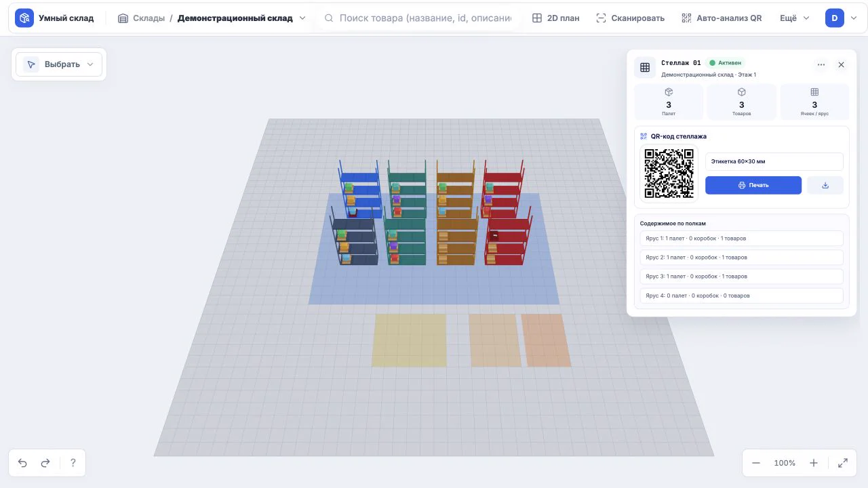Zoom in with the plus button
The width and height of the screenshot is (868, 488).
coord(814,463)
